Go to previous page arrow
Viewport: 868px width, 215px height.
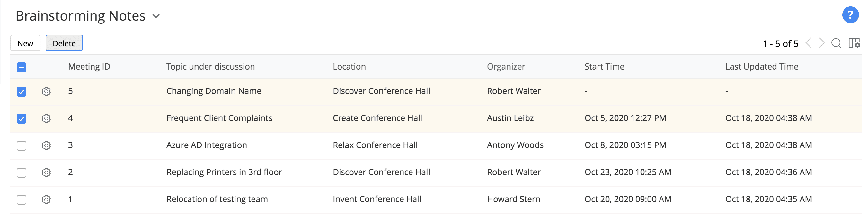click(x=808, y=43)
